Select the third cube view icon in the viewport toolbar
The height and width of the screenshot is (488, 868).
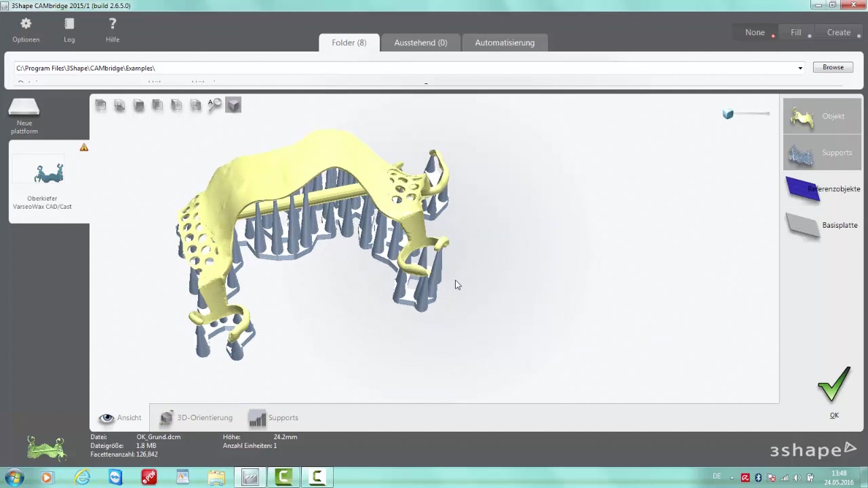point(138,105)
